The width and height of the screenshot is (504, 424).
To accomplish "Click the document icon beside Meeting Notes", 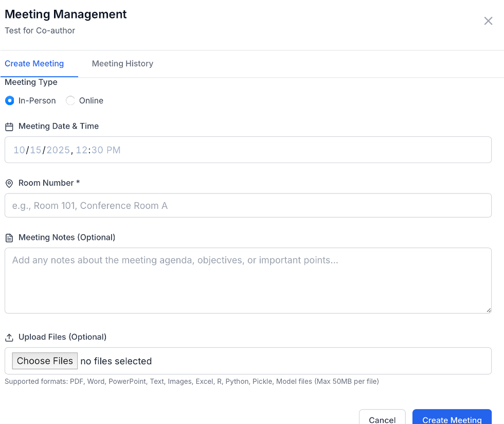I will coord(9,237).
